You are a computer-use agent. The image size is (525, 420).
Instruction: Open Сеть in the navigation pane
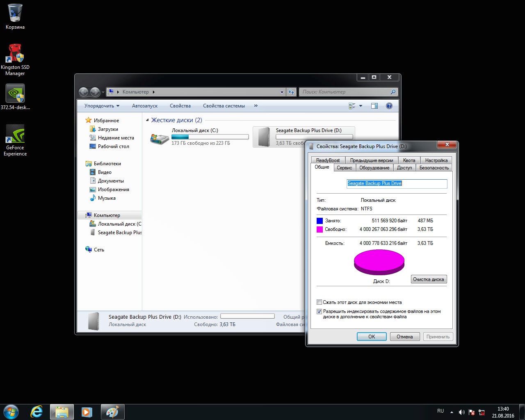(x=99, y=250)
